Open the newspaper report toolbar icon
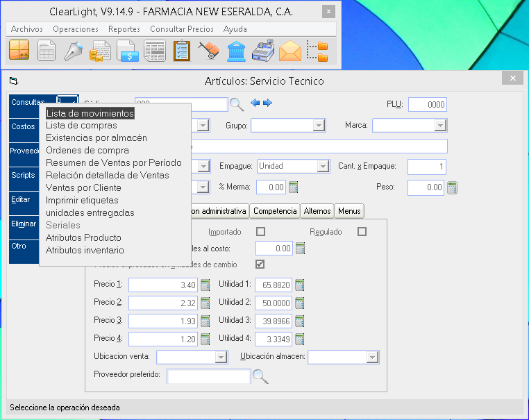The width and height of the screenshot is (529, 420). (155, 51)
